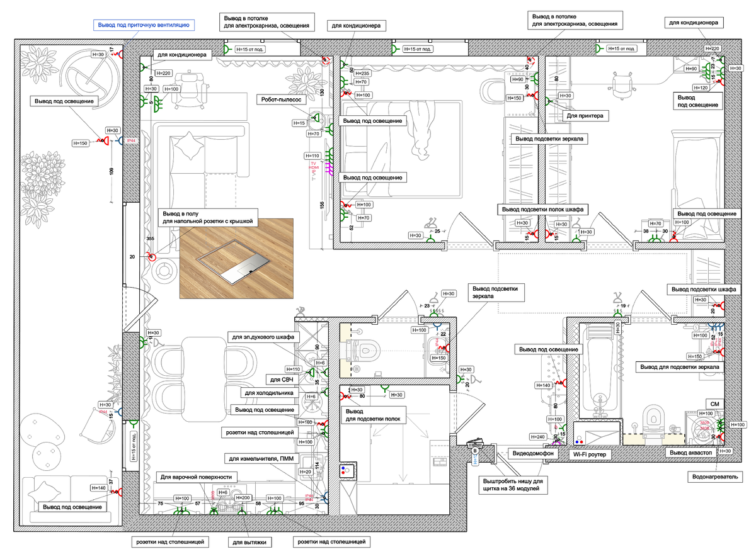The width and height of the screenshot is (756, 559).
Task: Select the 'Для варочной поверхности' label
Action: pos(196,477)
